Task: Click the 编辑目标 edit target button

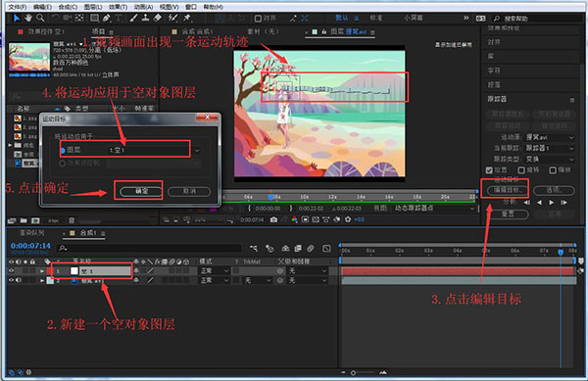Action: (507, 190)
